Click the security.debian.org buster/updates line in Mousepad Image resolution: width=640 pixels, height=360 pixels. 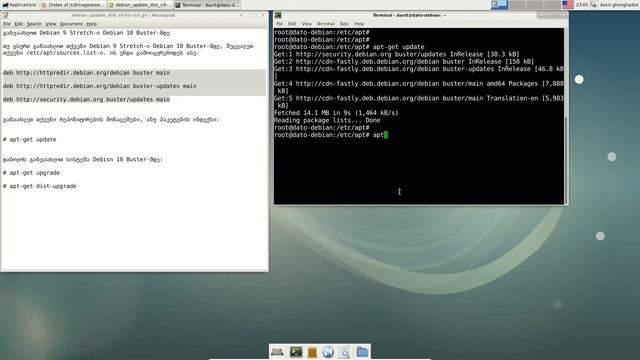[86, 100]
